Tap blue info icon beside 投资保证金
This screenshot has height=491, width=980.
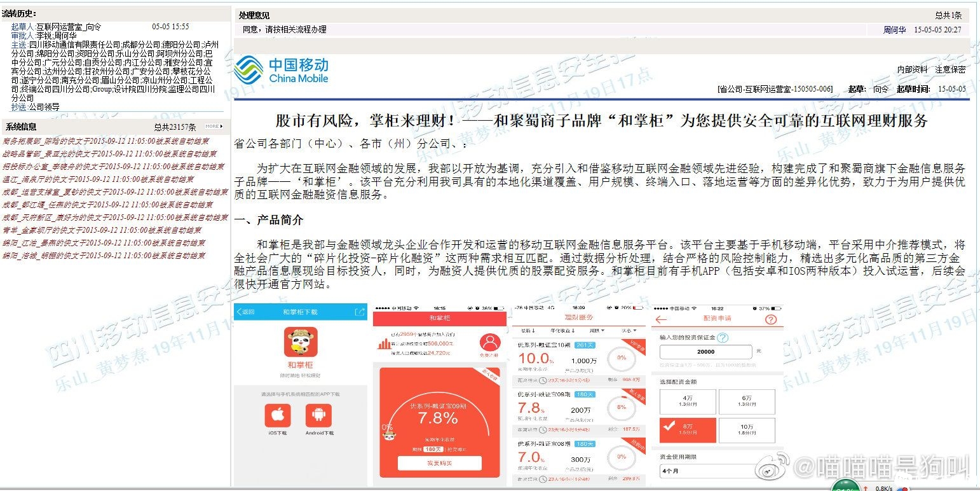point(723,338)
